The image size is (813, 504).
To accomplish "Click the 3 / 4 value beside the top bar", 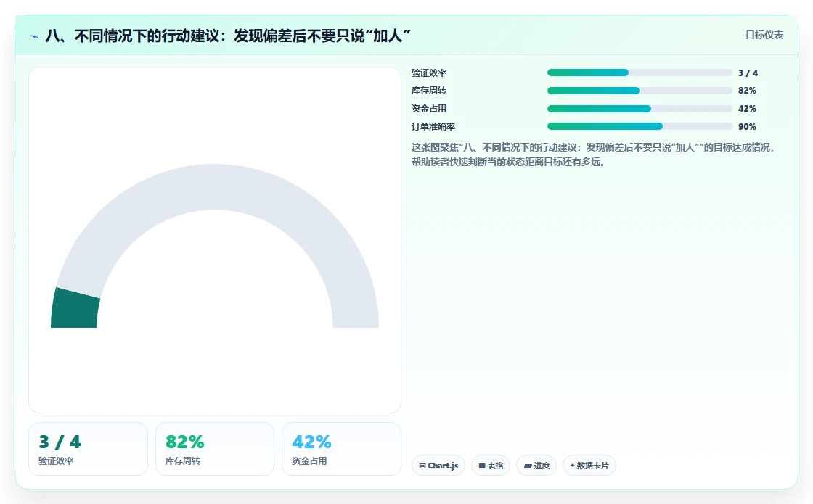I will (748, 73).
